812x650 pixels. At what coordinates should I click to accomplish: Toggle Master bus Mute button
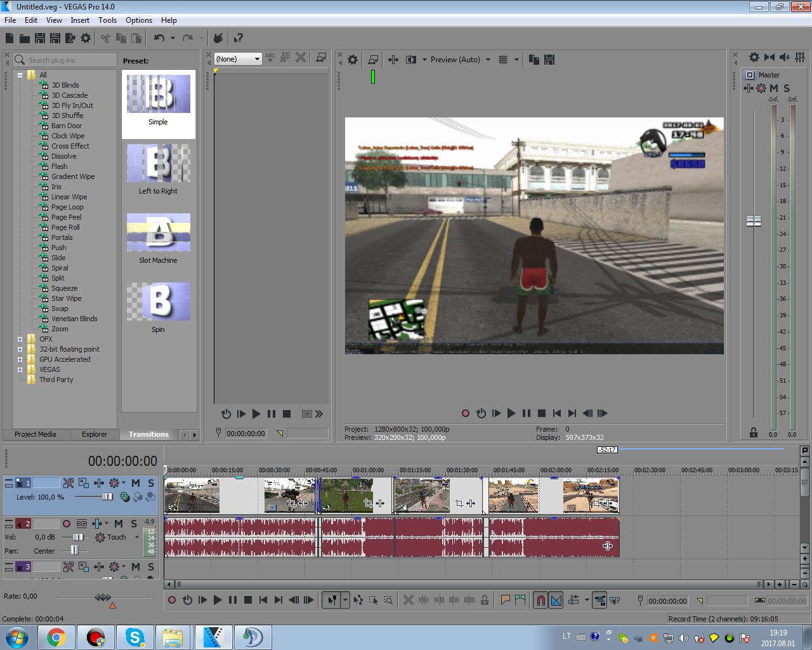point(774,88)
